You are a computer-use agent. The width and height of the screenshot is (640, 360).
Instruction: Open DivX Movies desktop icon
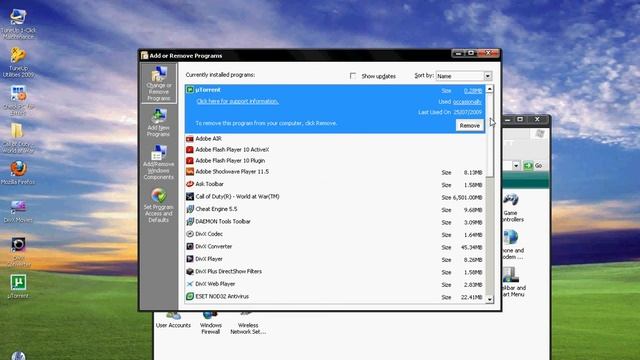click(x=18, y=211)
